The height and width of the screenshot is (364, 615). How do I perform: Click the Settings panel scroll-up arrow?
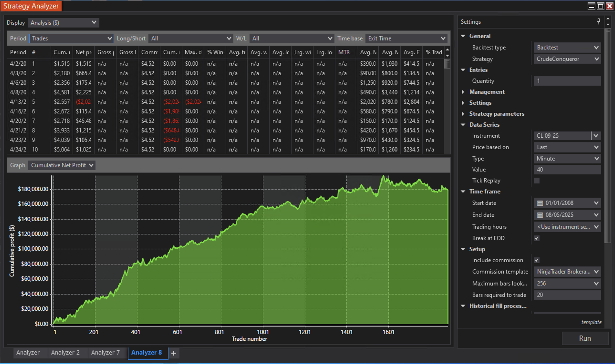click(608, 18)
